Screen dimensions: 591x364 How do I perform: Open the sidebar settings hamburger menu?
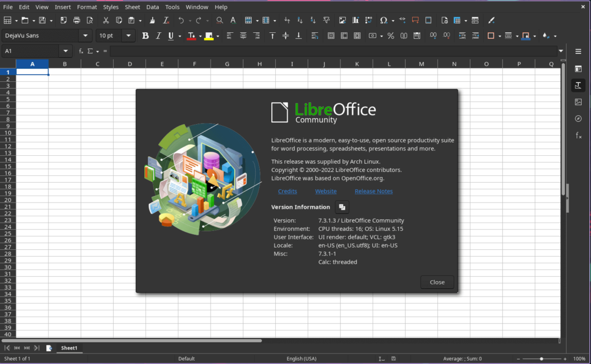pyautogui.click(x=578, y=51)
